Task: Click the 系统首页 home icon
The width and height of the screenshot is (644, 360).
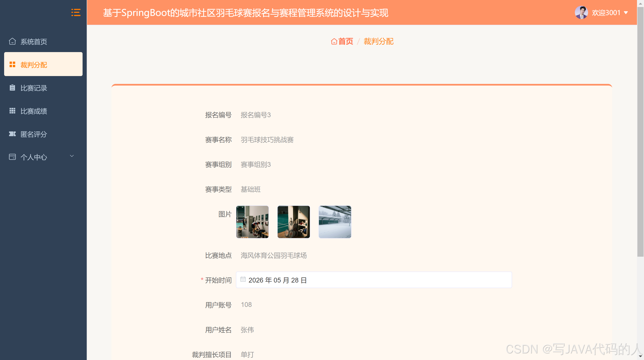Action: coord(12,41)
